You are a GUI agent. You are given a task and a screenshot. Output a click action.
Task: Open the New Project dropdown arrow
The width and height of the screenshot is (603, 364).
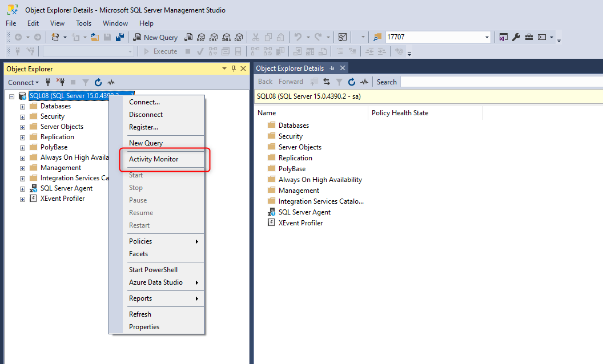coord(65,37)
